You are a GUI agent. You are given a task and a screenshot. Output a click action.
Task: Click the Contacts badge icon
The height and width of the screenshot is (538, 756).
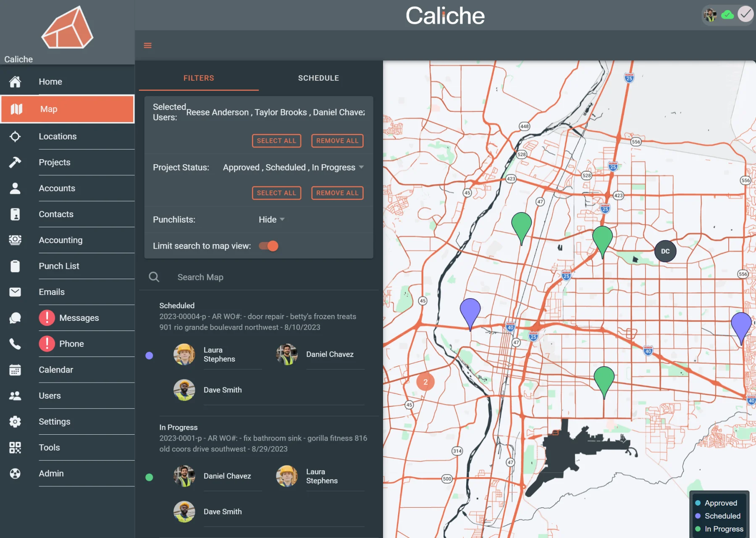point(15,214)
